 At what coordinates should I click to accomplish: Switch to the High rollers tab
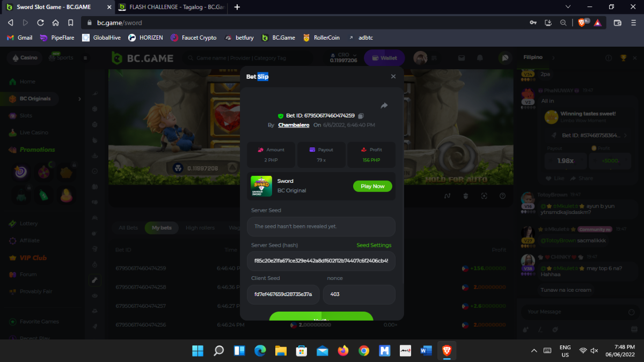200,228
